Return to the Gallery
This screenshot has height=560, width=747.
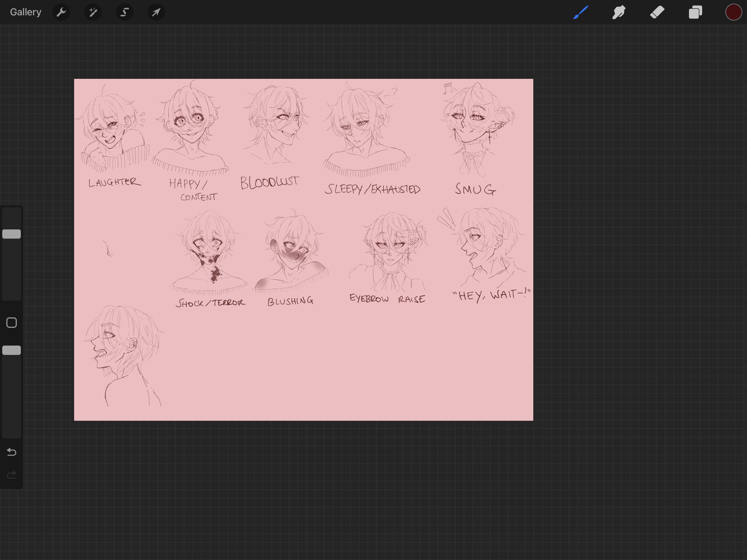point(26,12)
